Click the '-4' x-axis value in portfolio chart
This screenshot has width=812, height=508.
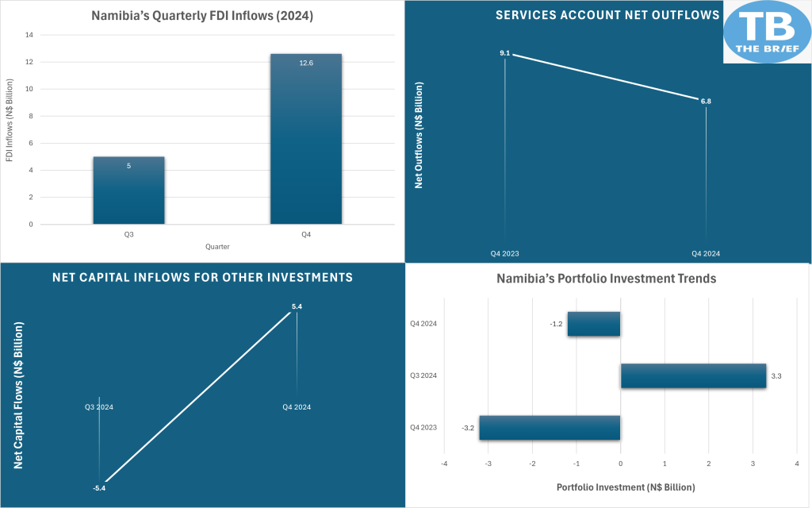click(x=444, y=464)
